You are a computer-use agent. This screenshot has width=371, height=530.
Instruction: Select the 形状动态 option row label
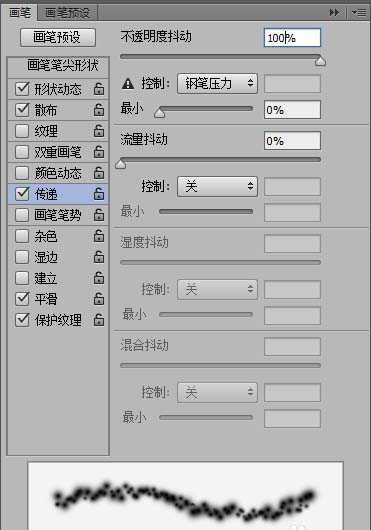(58, 89)
